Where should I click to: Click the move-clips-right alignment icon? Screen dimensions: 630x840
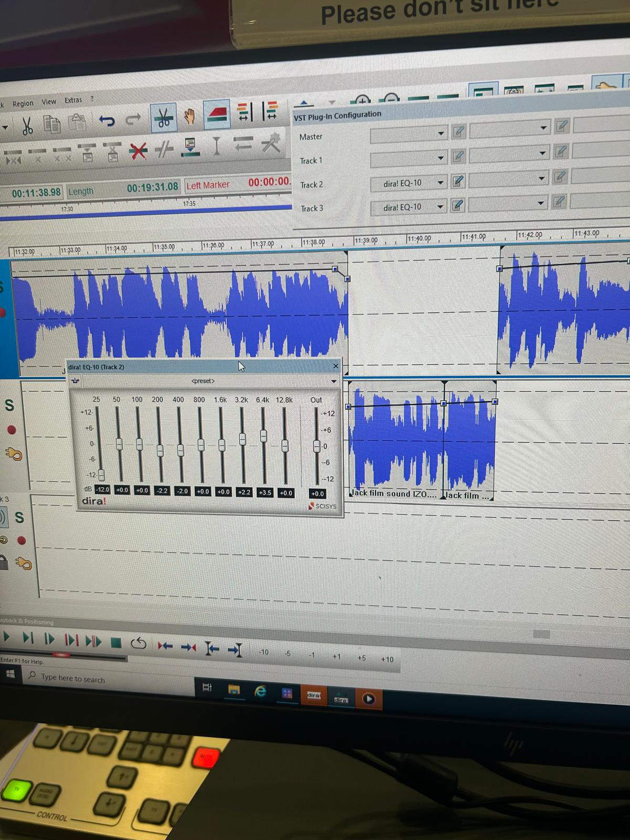point(270,111)
